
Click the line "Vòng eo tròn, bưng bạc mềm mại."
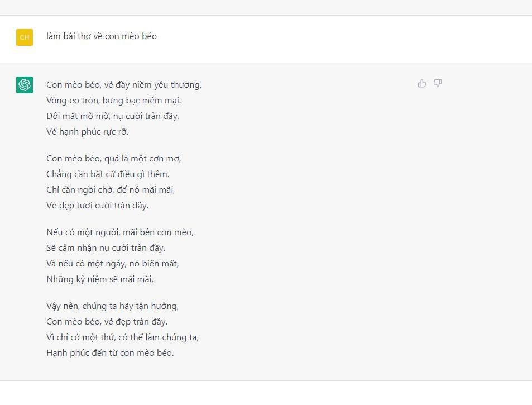point(114,101)
